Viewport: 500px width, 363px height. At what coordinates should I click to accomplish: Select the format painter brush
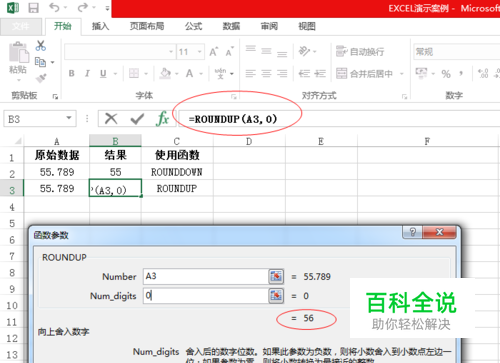41,78
